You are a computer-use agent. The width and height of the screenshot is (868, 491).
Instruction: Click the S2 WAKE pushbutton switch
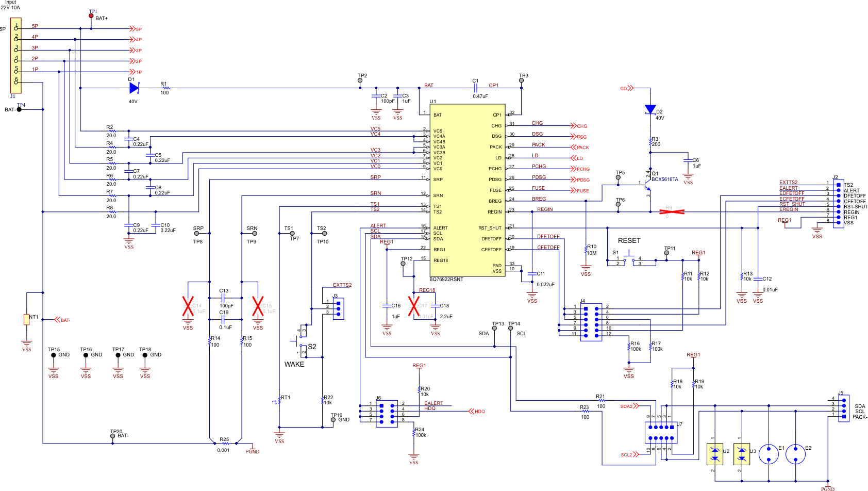coord(301,341)
